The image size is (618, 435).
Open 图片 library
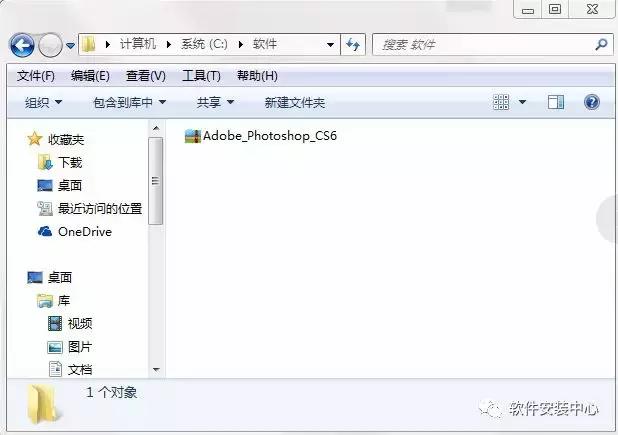pyautogui.click(x=80, y=347)
